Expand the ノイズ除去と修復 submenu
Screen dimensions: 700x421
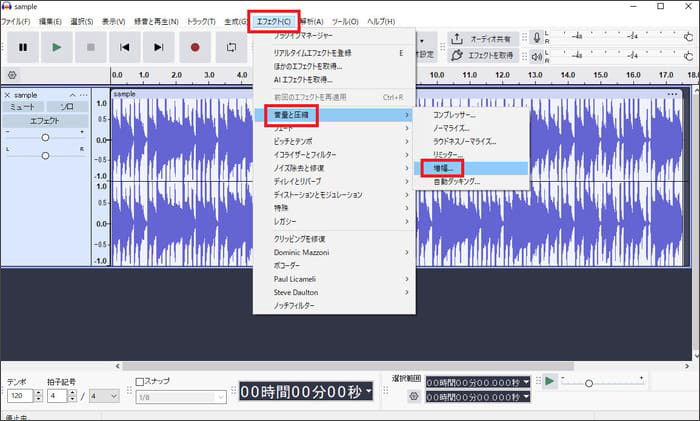pos(334,168)
